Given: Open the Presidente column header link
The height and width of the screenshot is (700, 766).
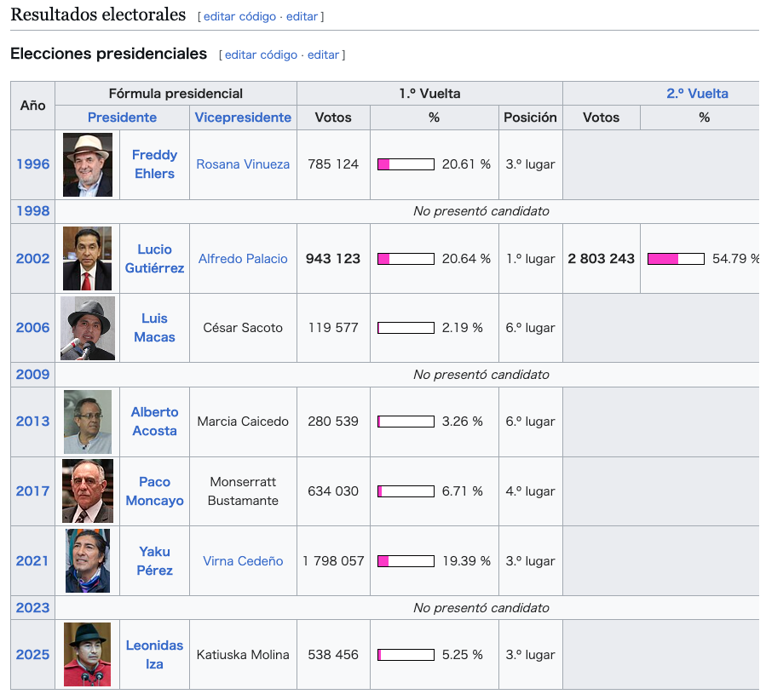Looking at the screenshot, I should click(x=122, y=118).
